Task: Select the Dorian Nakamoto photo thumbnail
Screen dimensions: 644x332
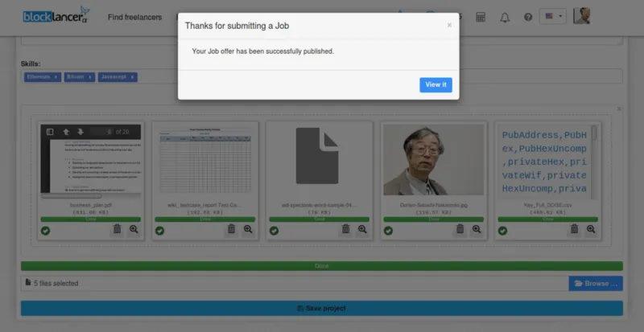Action: 433,160
